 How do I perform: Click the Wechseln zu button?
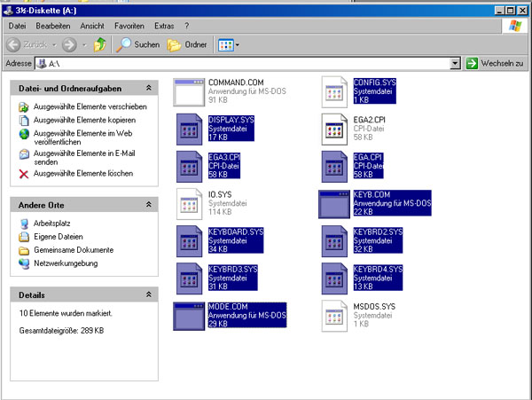(x=496, y=64)
